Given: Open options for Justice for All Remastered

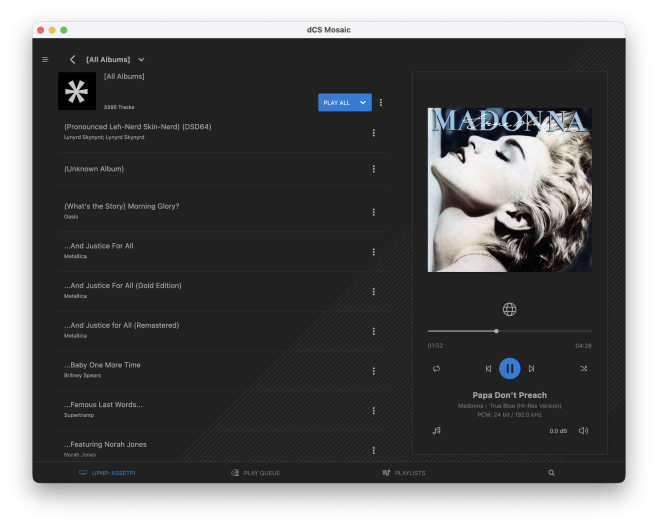Looking at the screenshot, I should tap(373, 331).
